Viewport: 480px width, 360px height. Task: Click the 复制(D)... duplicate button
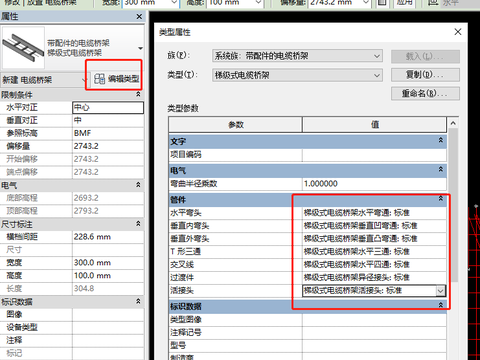(x=425, y=75)
